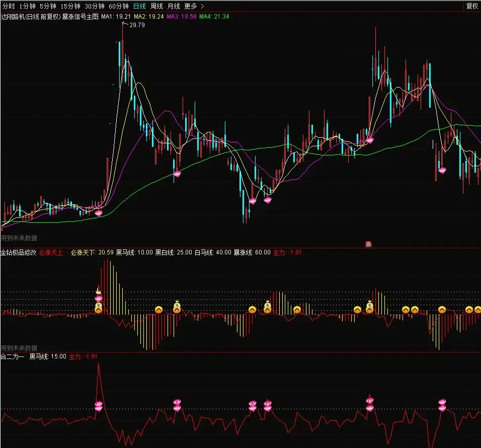The image size is (481, 448).
Task: Select the 60分钟 timeframe tab
Action: [x=119, y=6]
